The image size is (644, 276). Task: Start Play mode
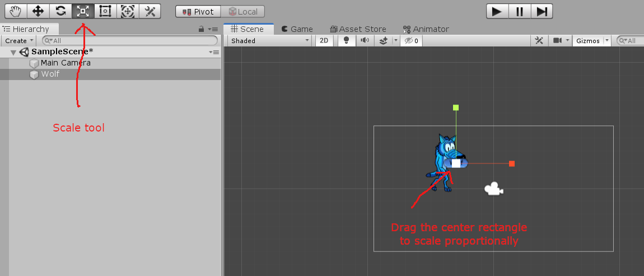pyautogui.click(x=497, y=11)
